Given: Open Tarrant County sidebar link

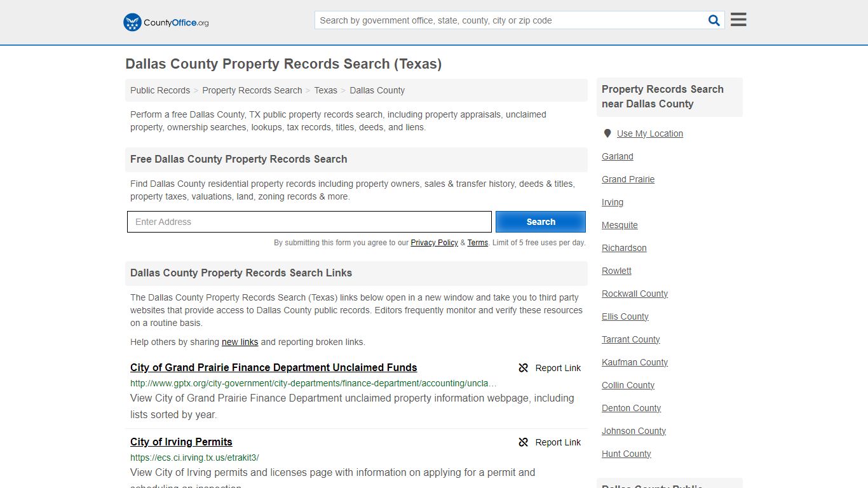Looking at the screenshot, I should coord(631,339).
